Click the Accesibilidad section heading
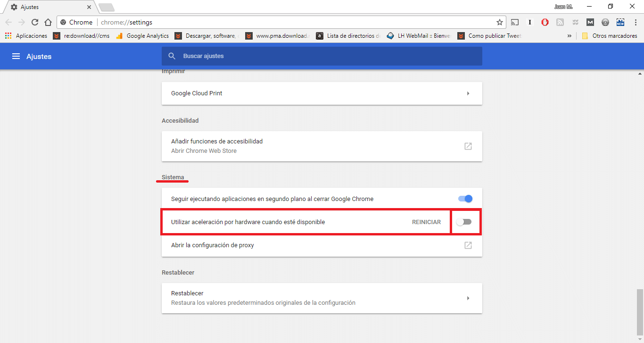644x343 pixels. [180, 121]
